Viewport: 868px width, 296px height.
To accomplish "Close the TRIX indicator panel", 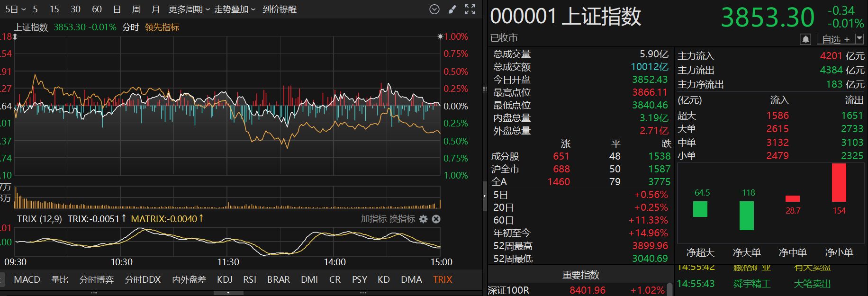I will point(436,219).
